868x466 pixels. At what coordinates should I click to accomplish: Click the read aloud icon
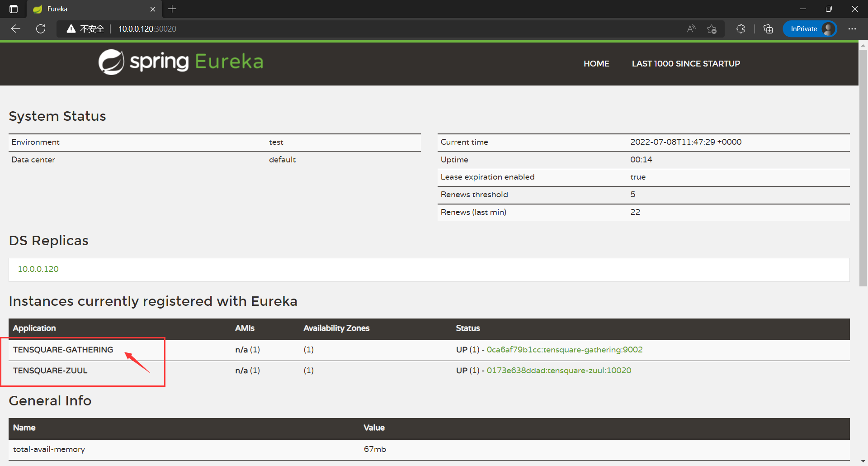pyautogui.click(x=691, y=29)
